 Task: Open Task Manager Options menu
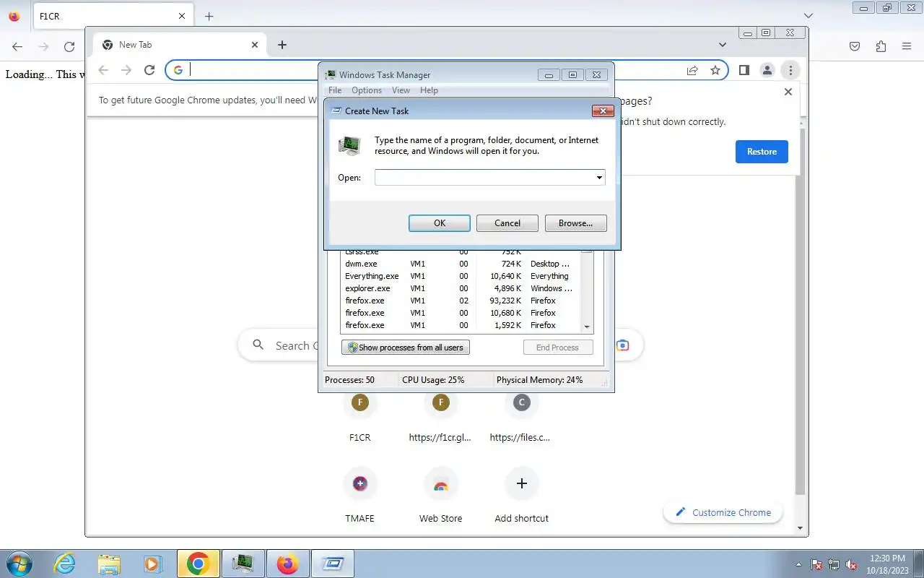(x=367, y=90)
